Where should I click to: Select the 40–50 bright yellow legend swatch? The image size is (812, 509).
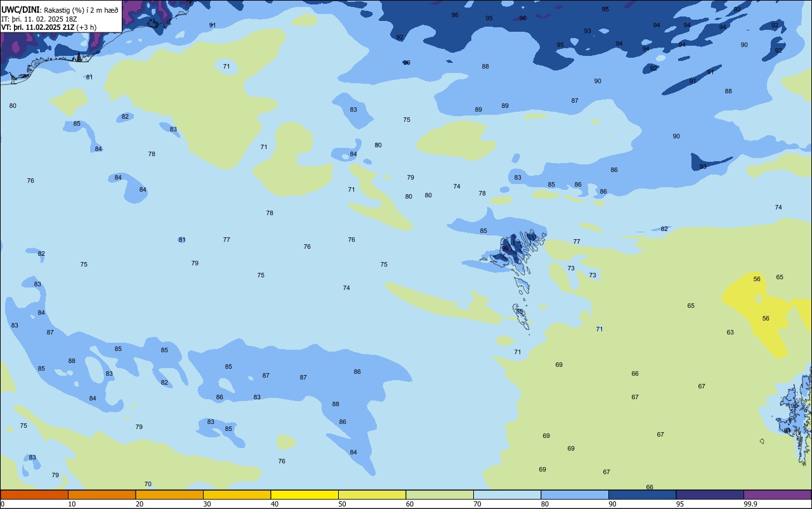304,494
